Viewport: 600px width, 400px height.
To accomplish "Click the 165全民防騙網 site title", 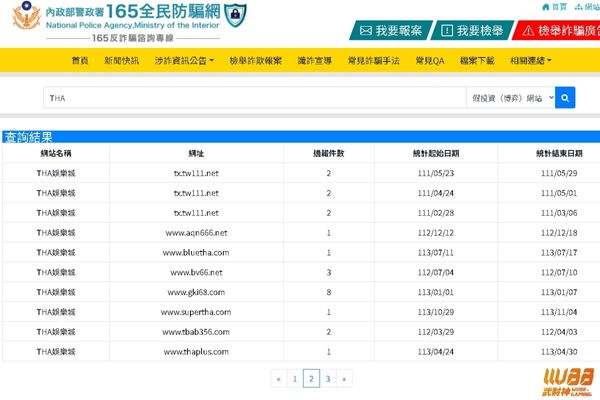I will click(163, 11).
